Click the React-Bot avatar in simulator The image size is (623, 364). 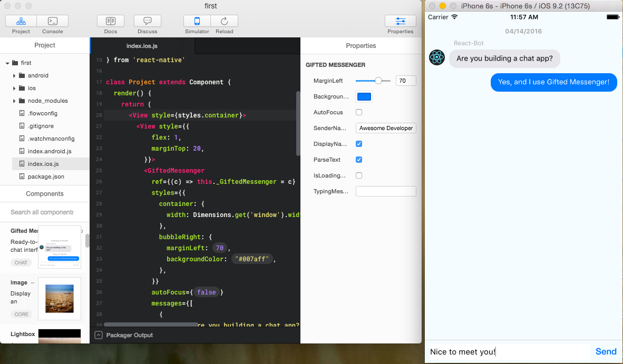pos(436,58)
